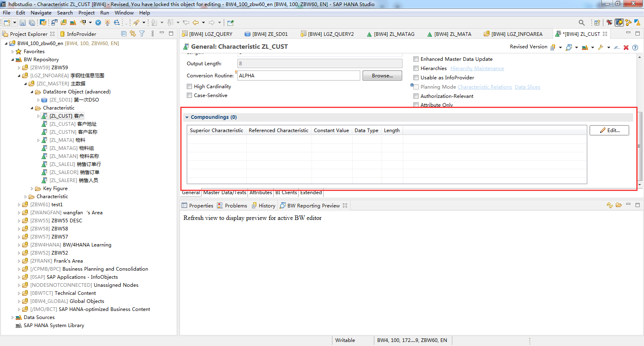Enable the High Cardinality checkbox
The width and height of the screenshot is (644, 346).
189,87
